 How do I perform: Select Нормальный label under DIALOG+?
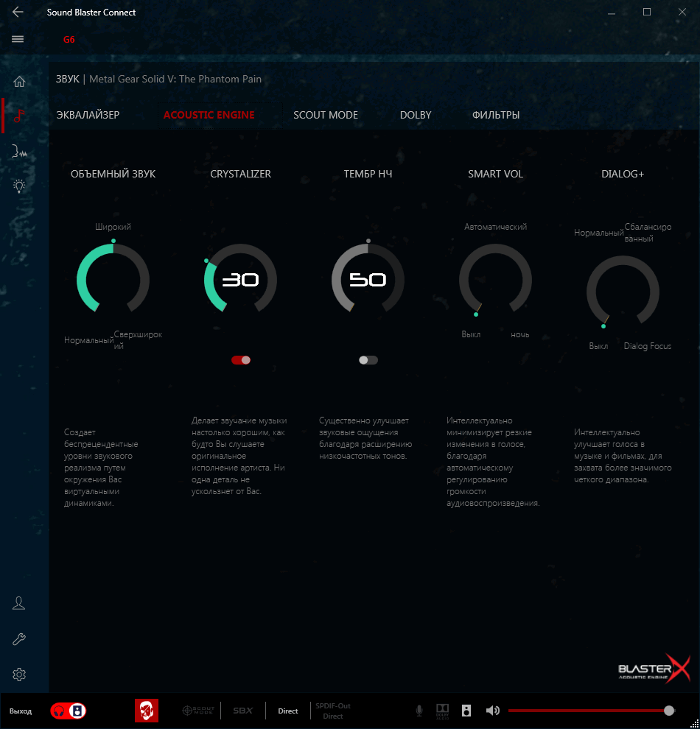(598, 233)
